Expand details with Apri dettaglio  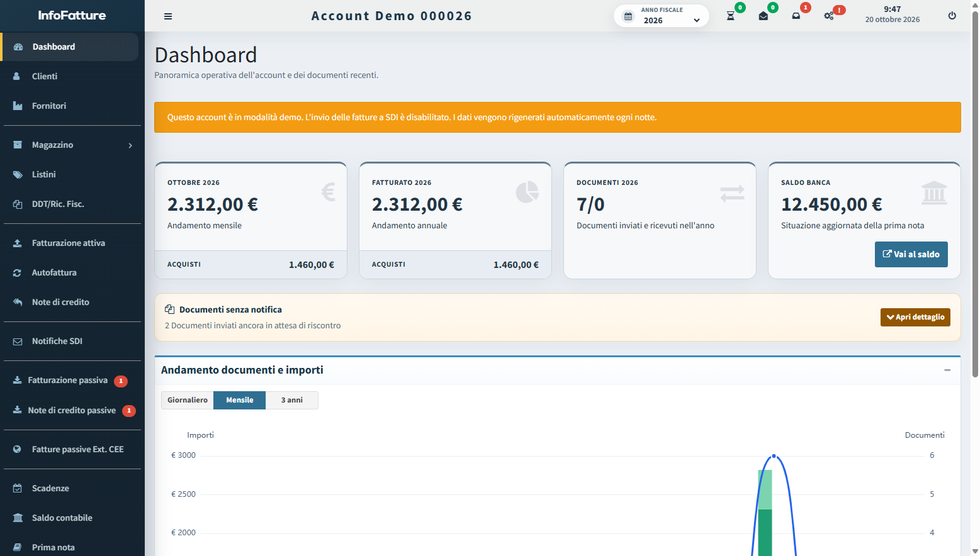pyautogui.click(x=915, y=317)
